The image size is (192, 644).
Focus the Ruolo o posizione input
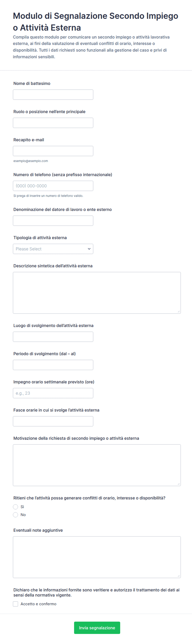click(x=53, y=123)
